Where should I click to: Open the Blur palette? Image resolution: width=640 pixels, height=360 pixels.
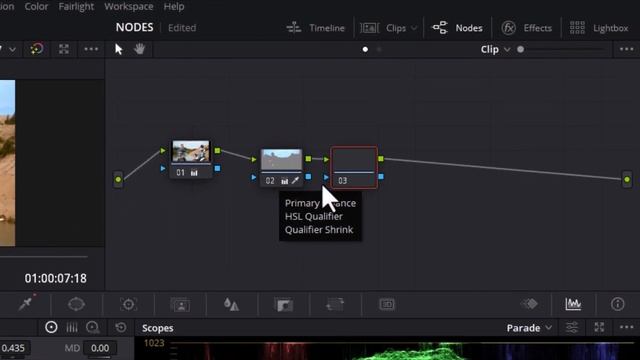(x=231, y=304)
